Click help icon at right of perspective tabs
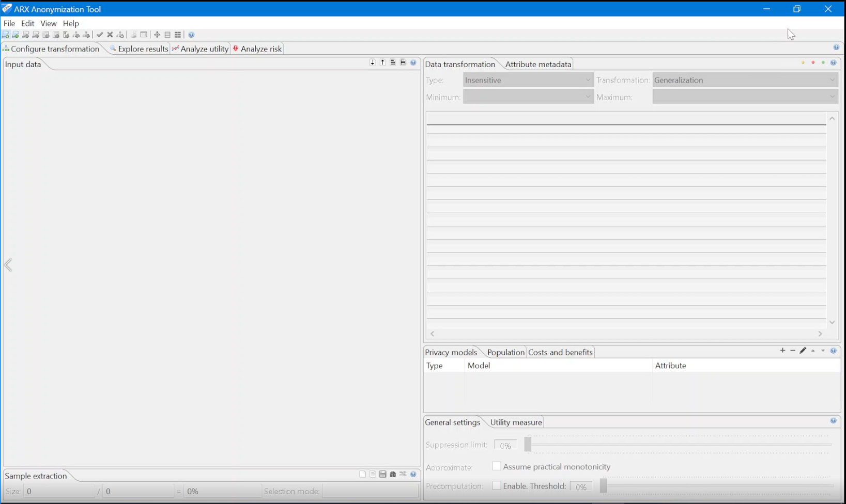Image resolution: width=846 pixels, height=504 pixels. point(836,47)
